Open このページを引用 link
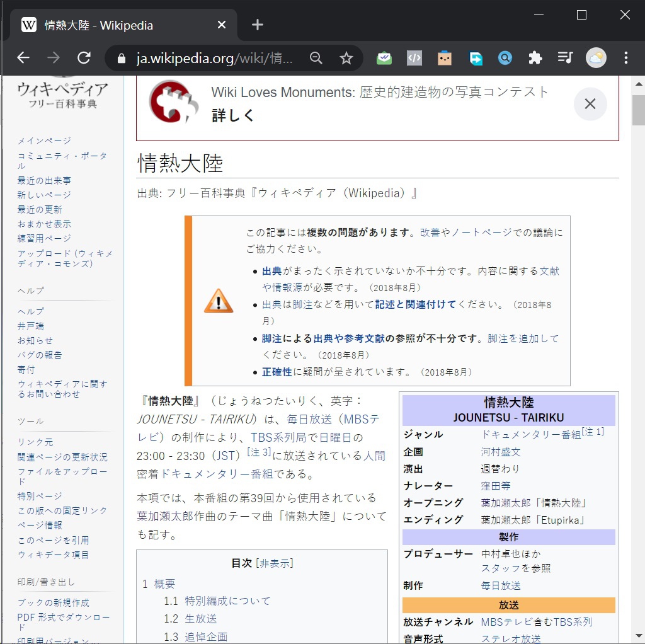This screenshot has width=645, height=644. point(53,540)
